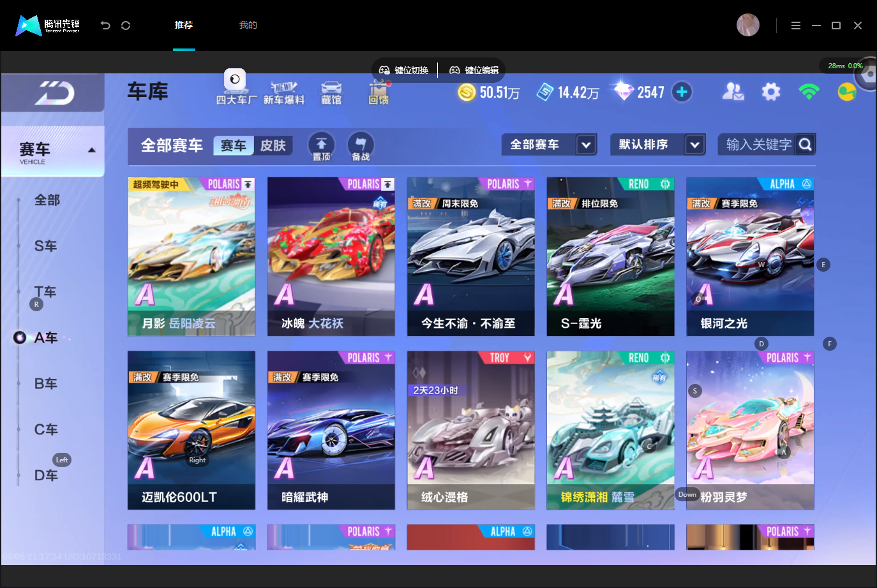This screenshot has width=877, height=588.
Task: Open the hamburger menu in title bar
Action: [796, 26]
